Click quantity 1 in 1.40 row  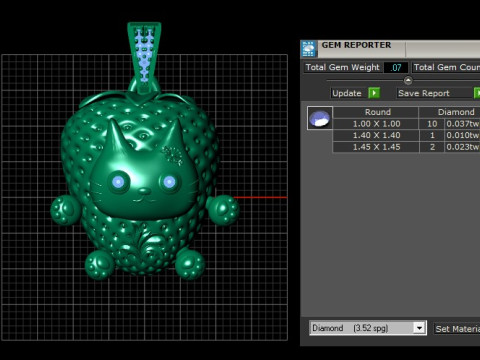click(432, 135)
